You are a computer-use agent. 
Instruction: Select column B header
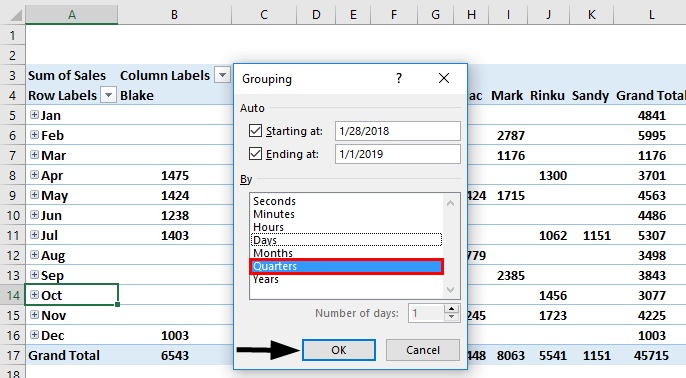click(x=174, y=15)
